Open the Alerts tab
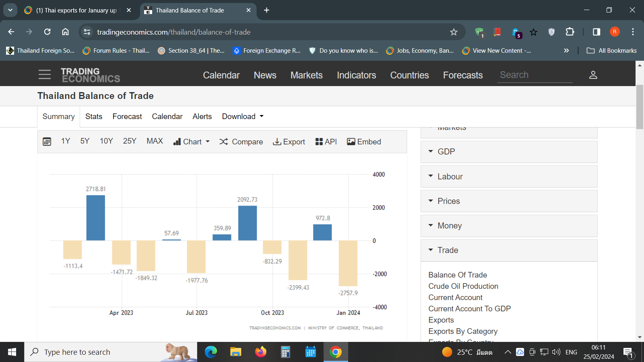 click(202, 117)
